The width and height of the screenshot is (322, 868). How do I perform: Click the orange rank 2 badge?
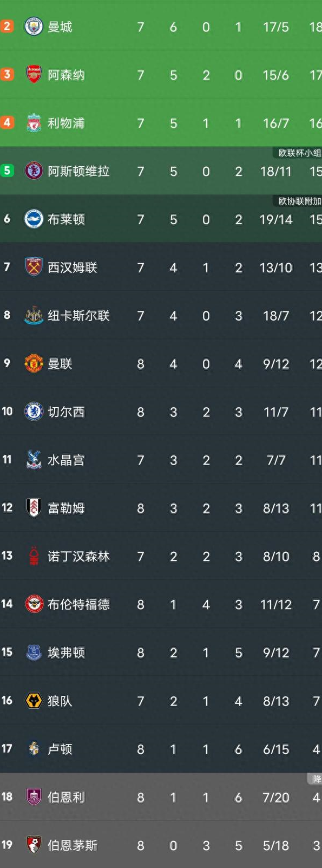pos(6,26)
